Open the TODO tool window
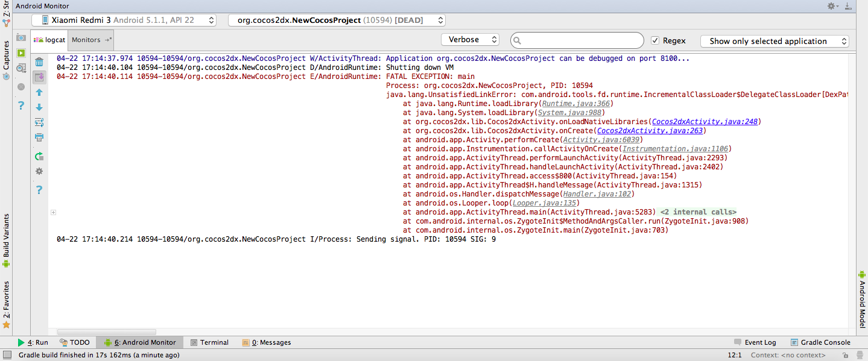The width and height of the screenshot is (868, 361). coord(74,342)
